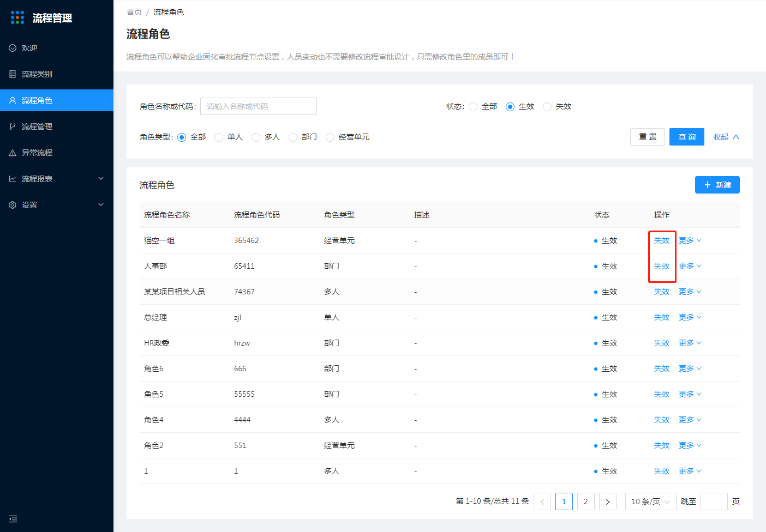Focus the 跳至 page jump input
Viewport: 766px width, 532px height.
point(714,501)
